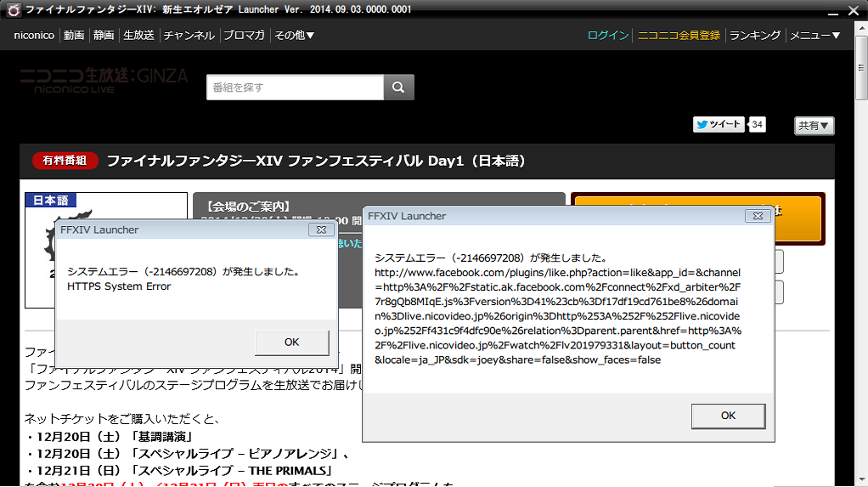This screenshot has height=487, width=868.
Task: Click the 【会場のご案内】 heading
Action: click(x=247, y=206)
